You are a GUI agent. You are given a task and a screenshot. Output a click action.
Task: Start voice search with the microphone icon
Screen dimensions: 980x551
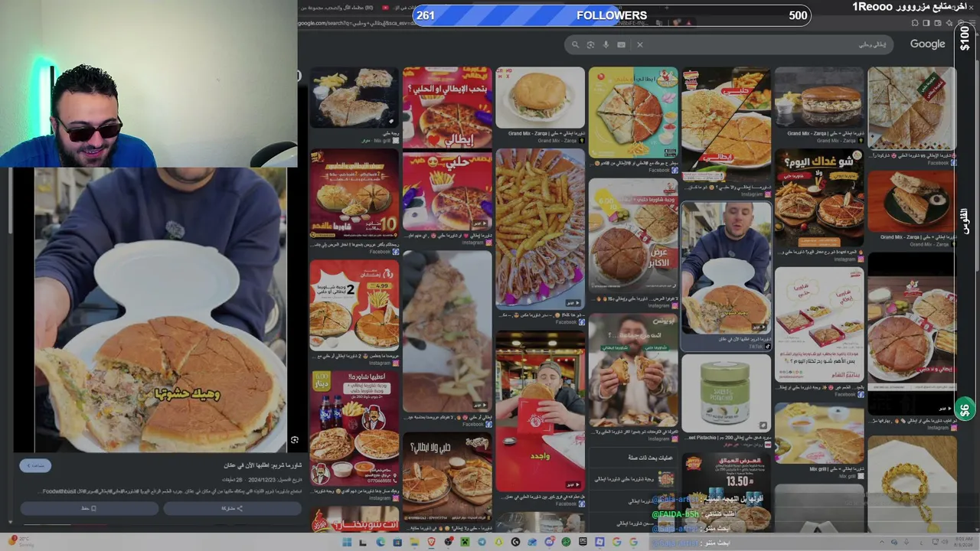pyautogui.click(x=606, y=44)
